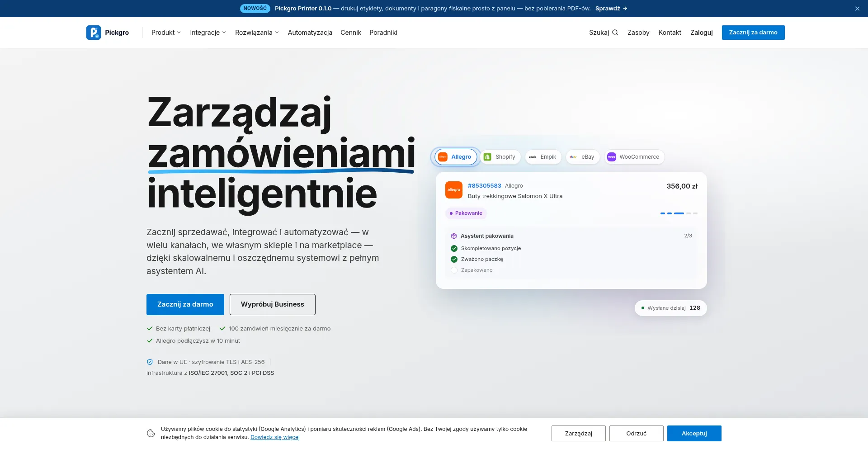Close the announcement banner

[857, 9]
